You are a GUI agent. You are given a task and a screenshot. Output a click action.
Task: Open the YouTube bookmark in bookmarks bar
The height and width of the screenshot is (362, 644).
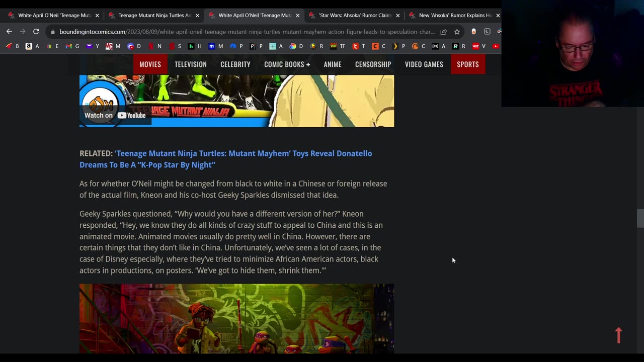point(496,46)
